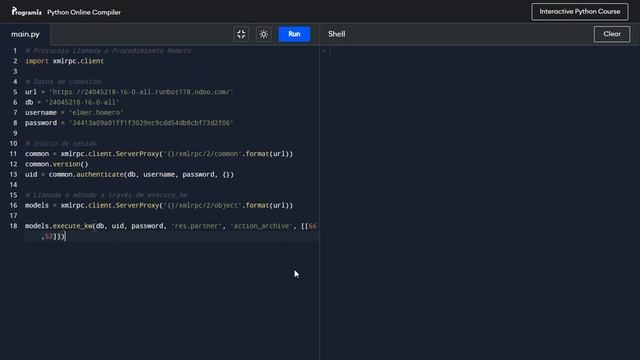Click the password assignment on line 8

pos(129,123)
